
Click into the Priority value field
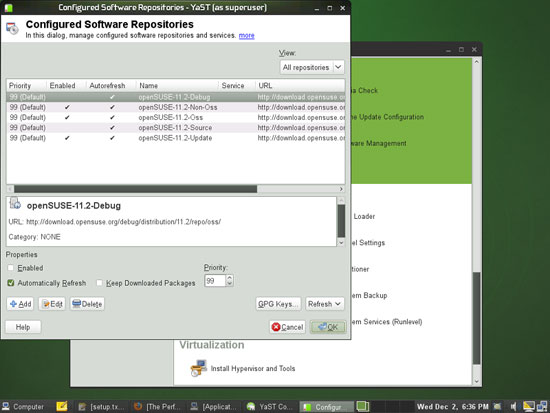(215, 281)
